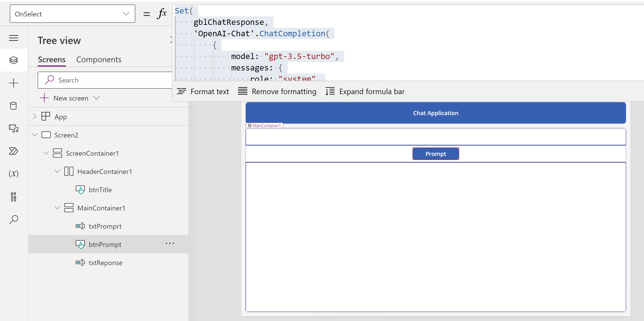This screenshot has height=321, width=644.
Task: Open the Power Automate icon in sidebar
Action: (13, 151)
